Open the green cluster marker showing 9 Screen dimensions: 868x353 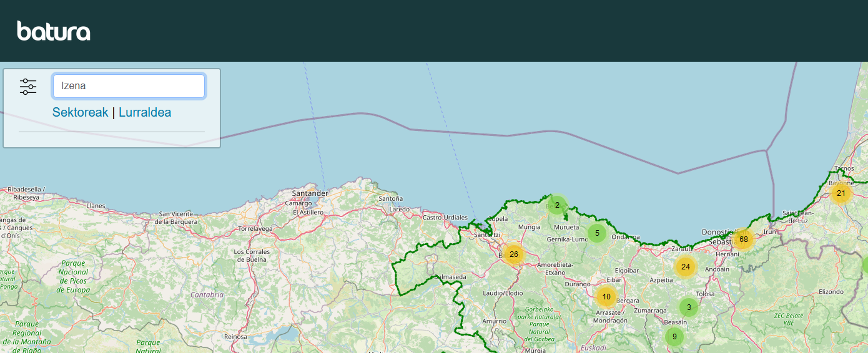(674, 337)
